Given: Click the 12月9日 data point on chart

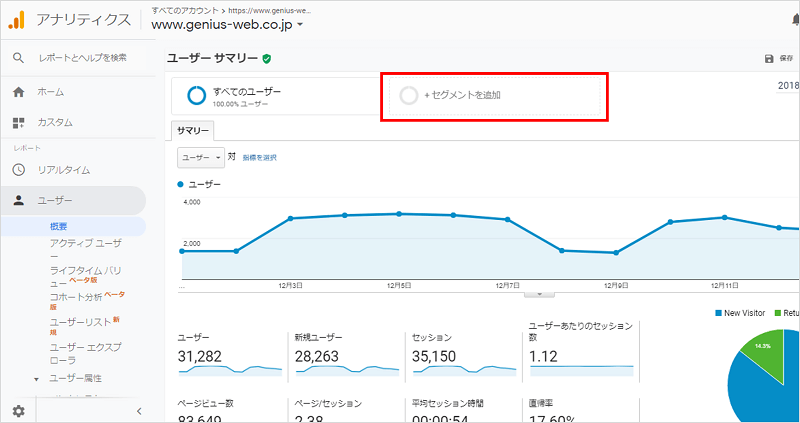Looking at the screenshot, I should pos(616,253).
